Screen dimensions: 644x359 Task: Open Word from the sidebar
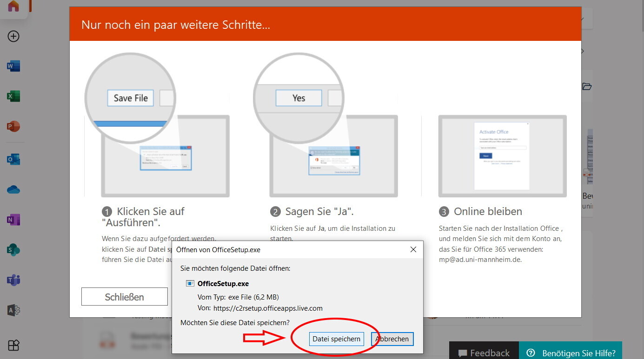[13, 66]
